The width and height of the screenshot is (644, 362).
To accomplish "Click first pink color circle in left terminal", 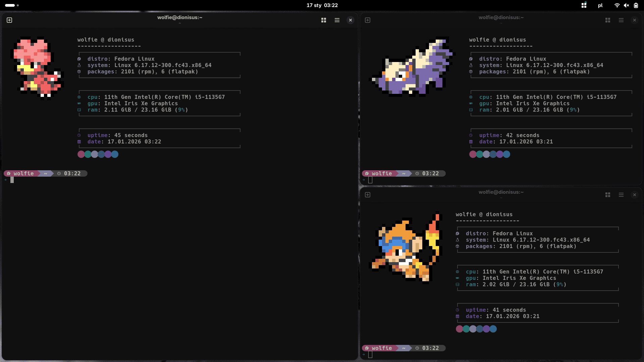I will 81,154.
